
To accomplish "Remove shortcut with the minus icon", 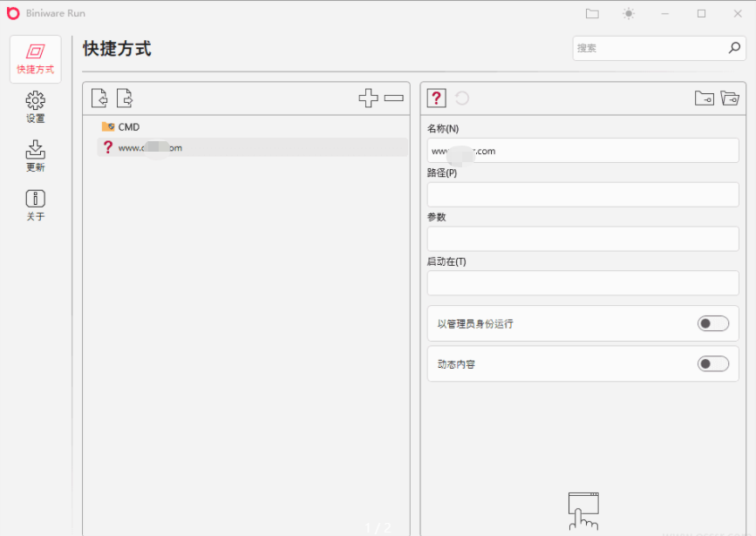I will pyautogui.click(x=394, y=98).
